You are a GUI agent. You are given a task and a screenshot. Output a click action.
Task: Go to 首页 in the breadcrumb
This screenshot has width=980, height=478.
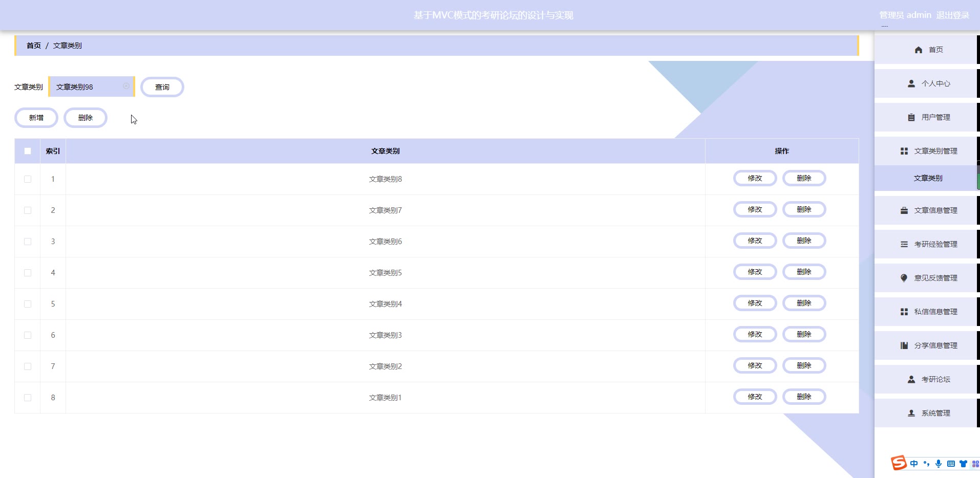34,46
